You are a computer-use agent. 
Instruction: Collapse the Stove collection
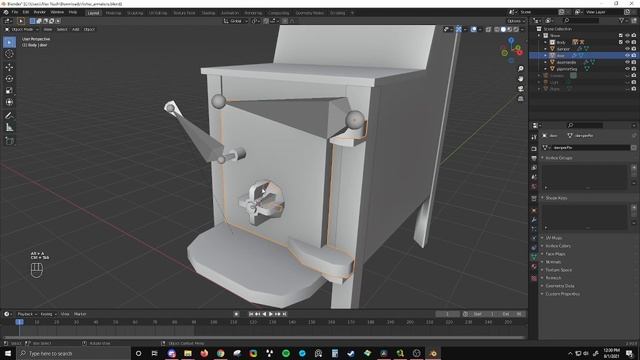click(539, 36)
